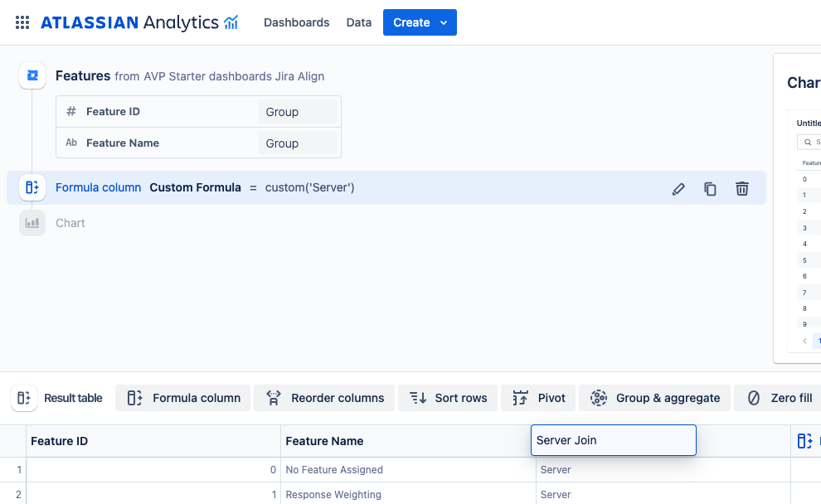This screenshot has height=504, width=821.
Task: Click the Reorder columns button
Action: (x=325, y=398)
